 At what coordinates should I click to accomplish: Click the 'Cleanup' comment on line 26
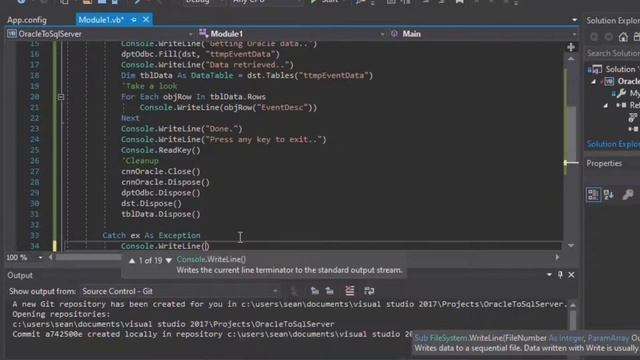point(140,160)
